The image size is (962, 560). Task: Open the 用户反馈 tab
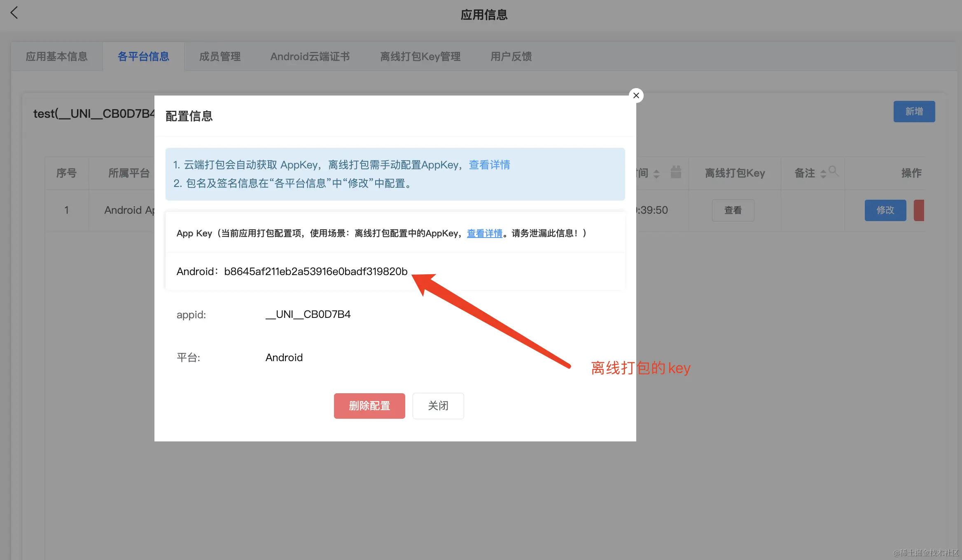coord(511,56)
